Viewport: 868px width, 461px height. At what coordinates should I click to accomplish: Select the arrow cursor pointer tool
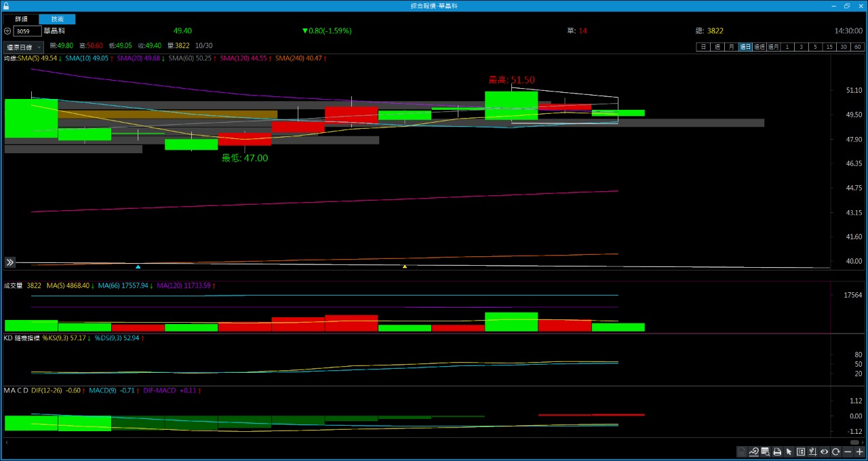coord(789,452)
